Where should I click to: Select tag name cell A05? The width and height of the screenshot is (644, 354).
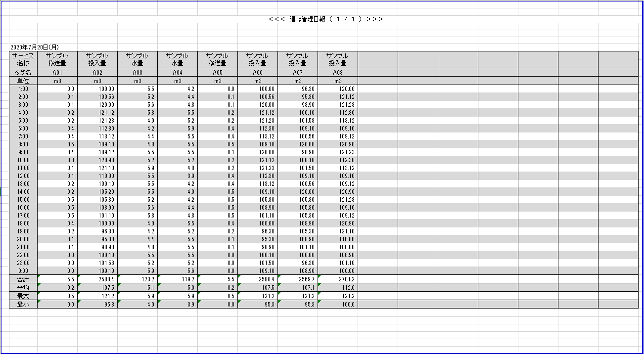(218, 73)
